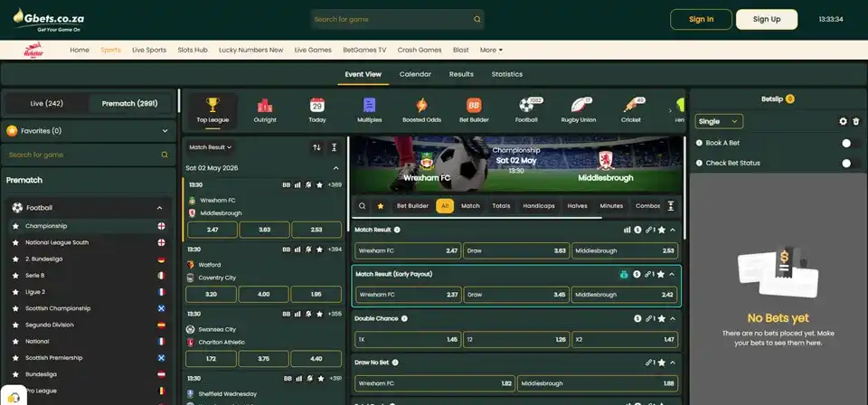This screenshot has width=868, height=405.
Task: Open the Handicaps market tab
Action: click(539, 206)
